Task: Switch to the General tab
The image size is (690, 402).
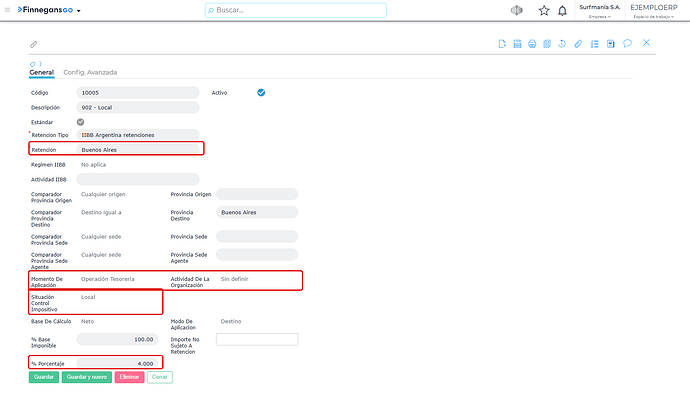Action: click(41, 73)
